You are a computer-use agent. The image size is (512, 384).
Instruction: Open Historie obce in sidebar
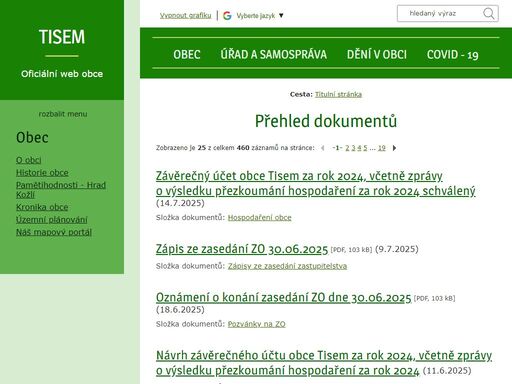click(x=42, y=173)
